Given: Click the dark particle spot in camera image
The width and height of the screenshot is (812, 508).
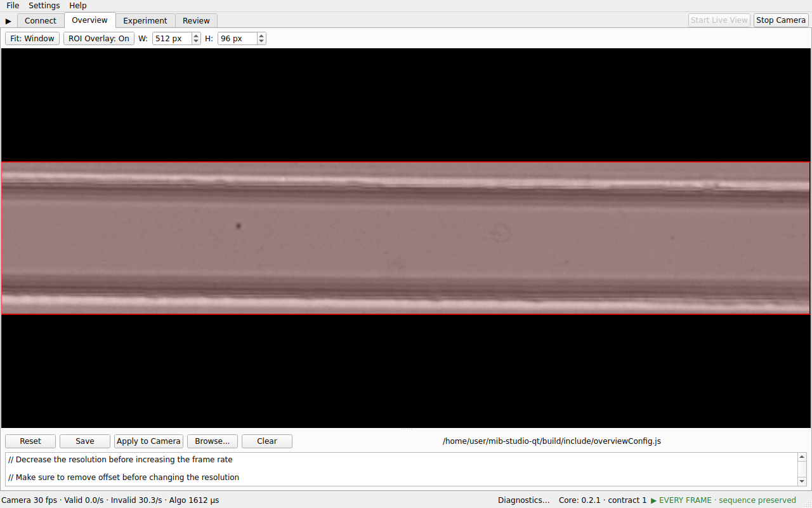Looking at the screenshot, I should click(239, 225).
